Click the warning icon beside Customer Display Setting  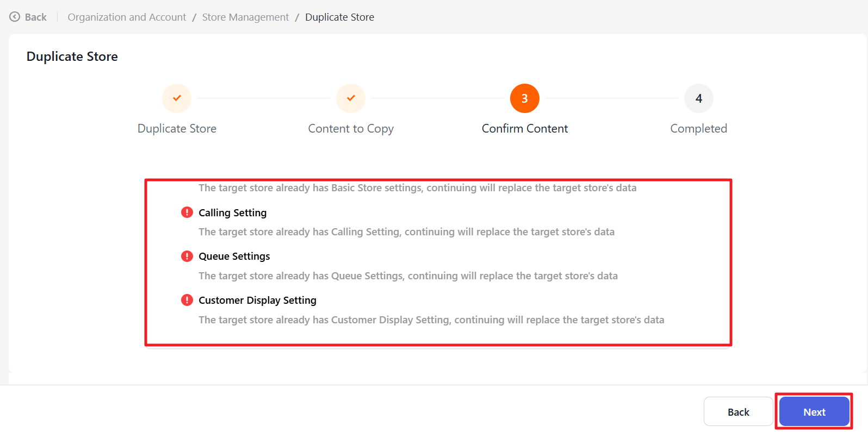tap(187, 300)
